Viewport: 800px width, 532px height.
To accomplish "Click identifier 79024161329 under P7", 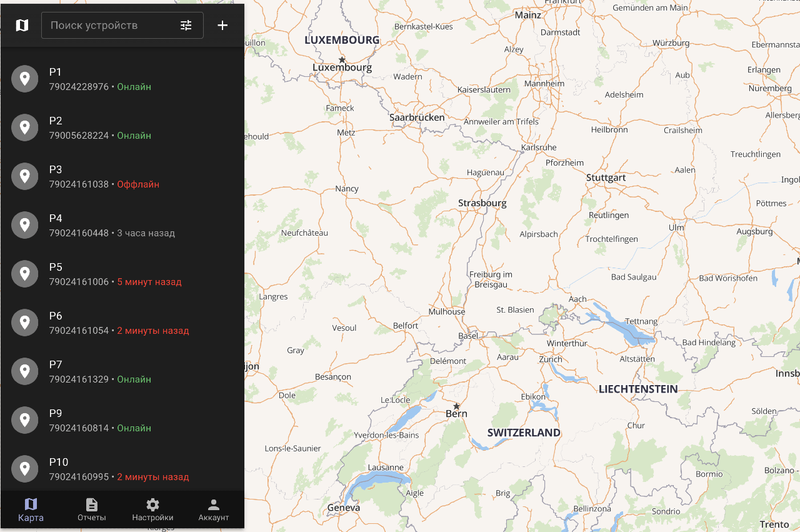I will tap(79, 379).
